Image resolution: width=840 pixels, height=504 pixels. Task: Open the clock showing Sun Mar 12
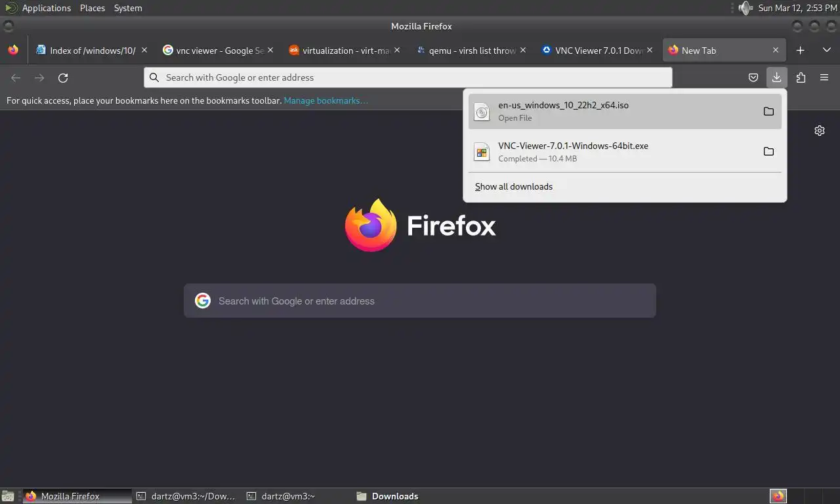click(797, 8)
